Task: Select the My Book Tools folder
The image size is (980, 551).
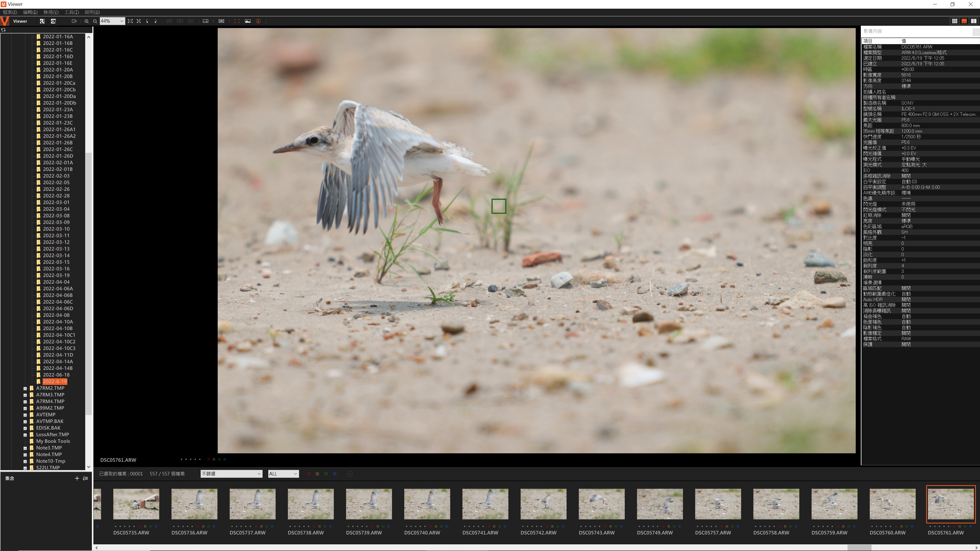Action: [53, 441]
